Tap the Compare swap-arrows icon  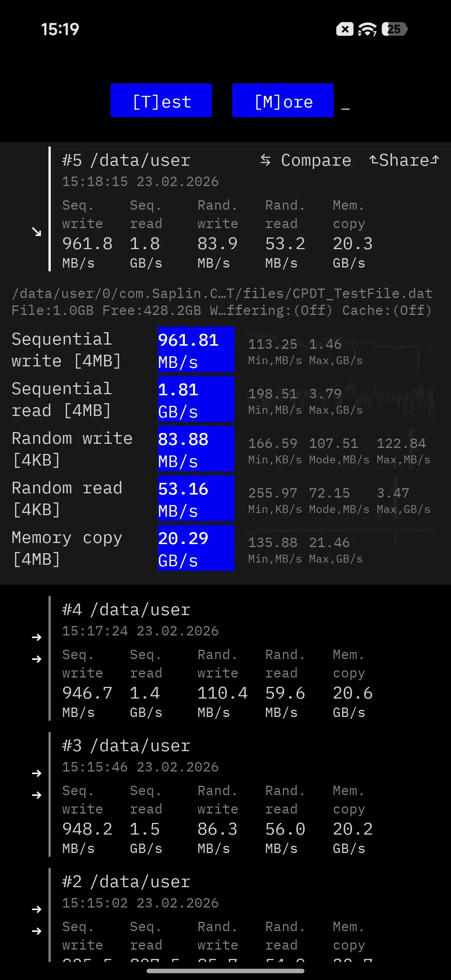[265, 160]
